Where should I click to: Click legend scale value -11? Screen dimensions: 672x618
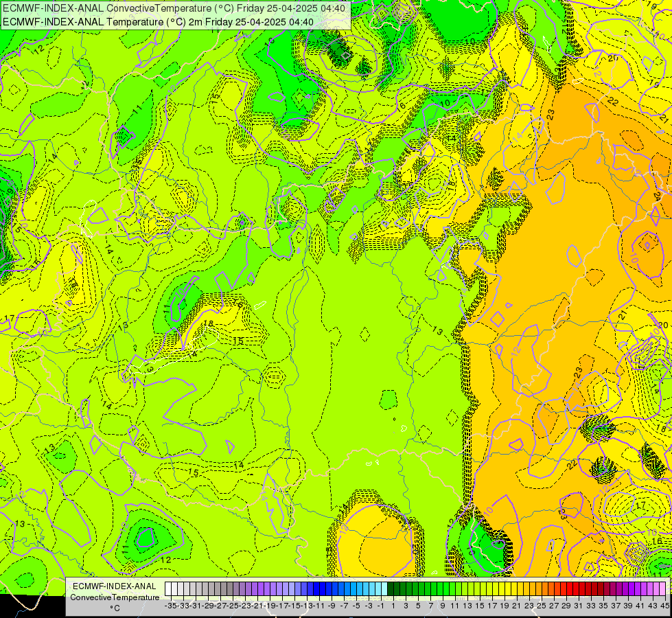(319, 606)
